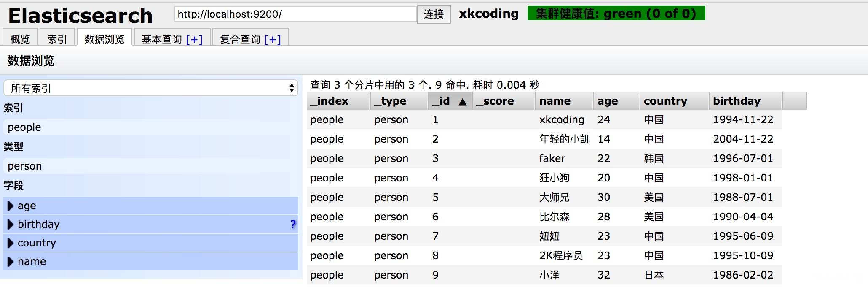This screenshot has width=868, height=287.
Task: Open the row for faker
Action: point(552,159)
